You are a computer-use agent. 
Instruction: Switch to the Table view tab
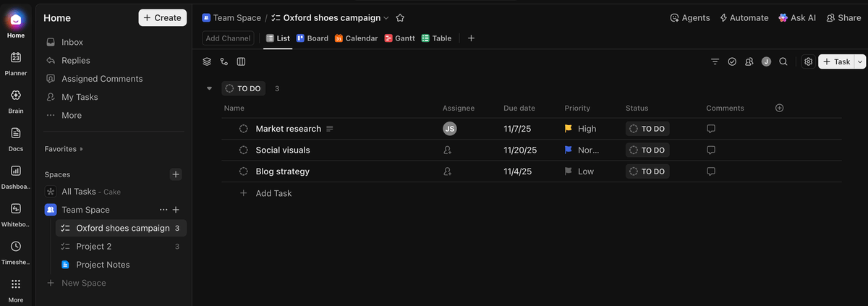point(436,38)
